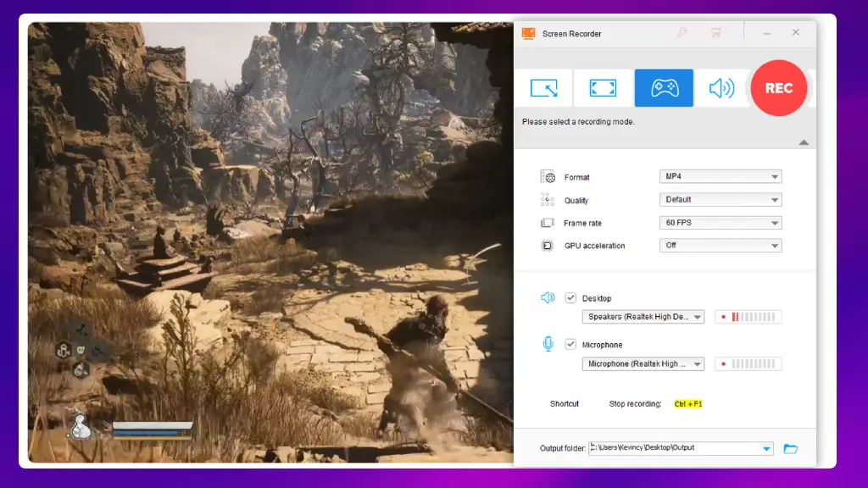Click the Frame rate film icon
This screenshot has width=868, height=488.
click(547, 223)
